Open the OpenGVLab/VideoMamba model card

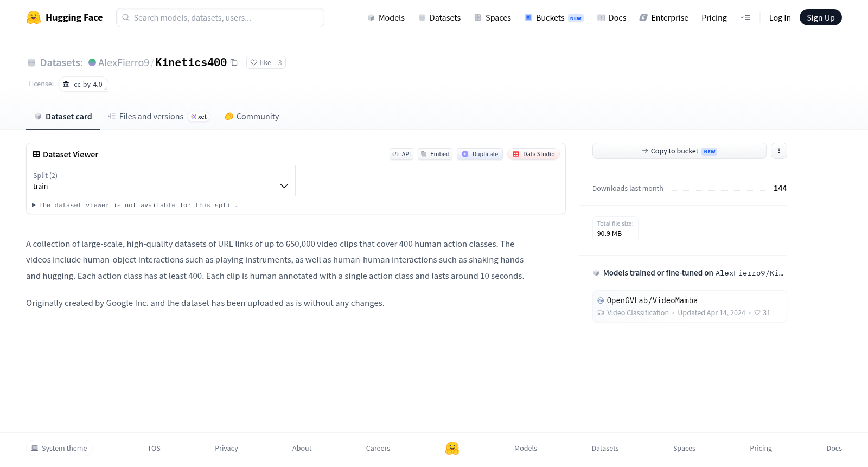click(x=690, y=306)
